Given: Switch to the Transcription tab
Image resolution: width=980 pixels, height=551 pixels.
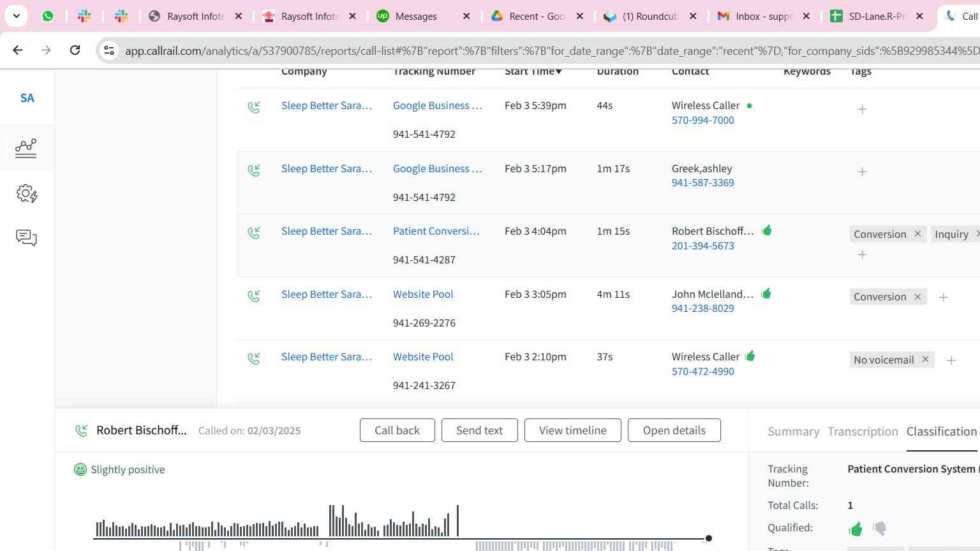Looking at the screenshot, I should 863,432.
